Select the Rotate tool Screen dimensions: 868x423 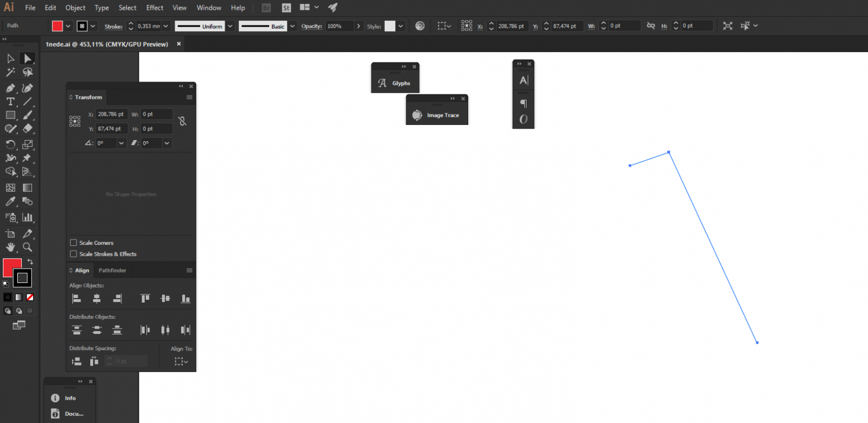[10, 145]
